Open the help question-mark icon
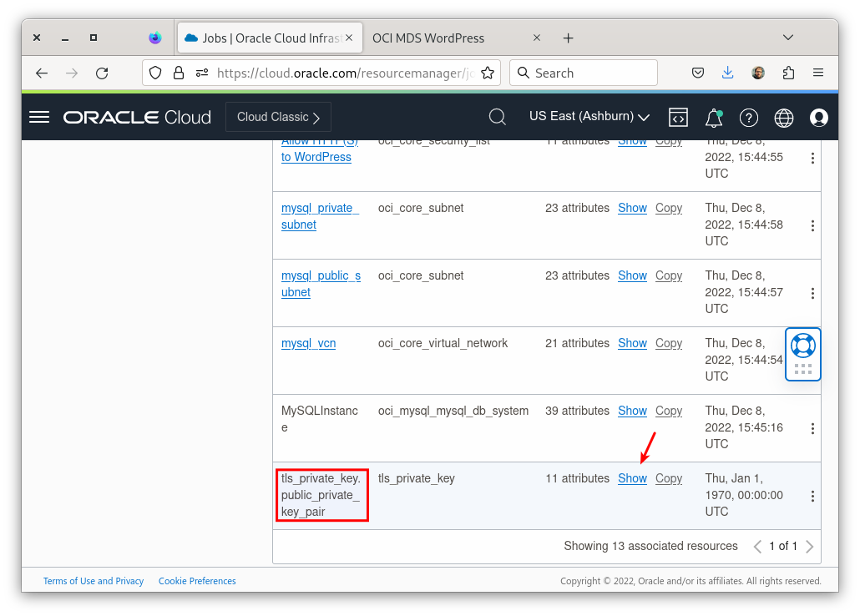The image size is (860, 616). (x=749, y=117)
